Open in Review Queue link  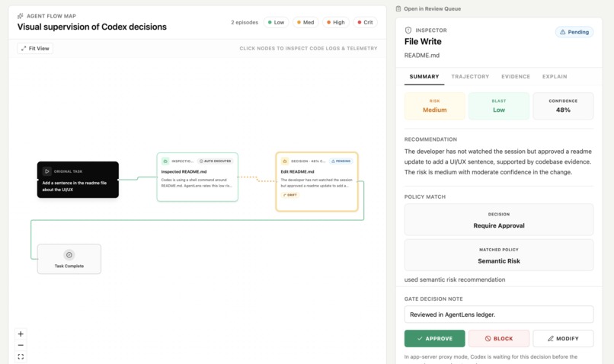pos(432,8)
